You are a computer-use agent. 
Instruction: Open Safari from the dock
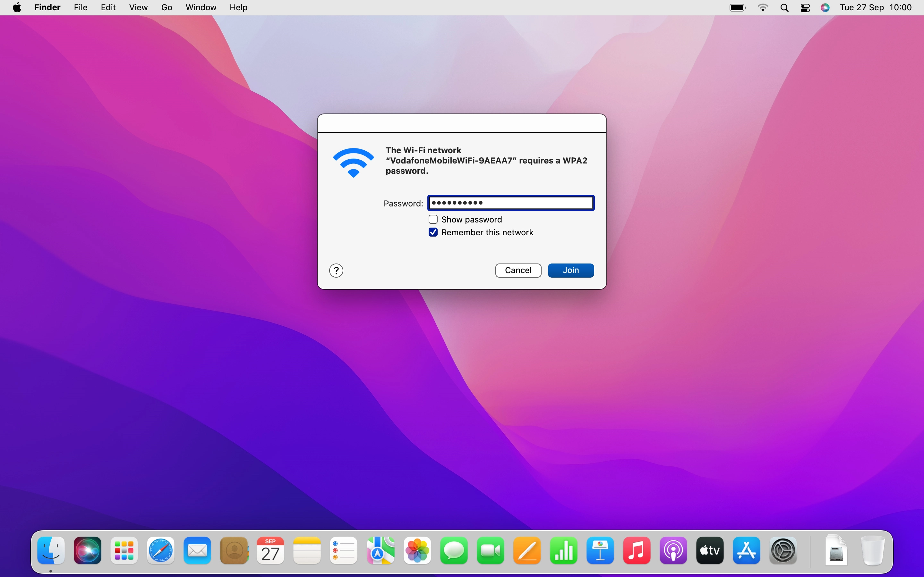pos(161,550)
